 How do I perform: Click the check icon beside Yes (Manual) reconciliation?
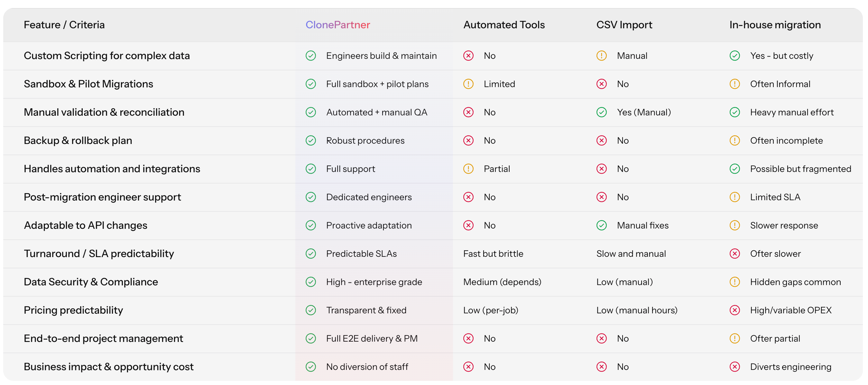click(602, 112)
